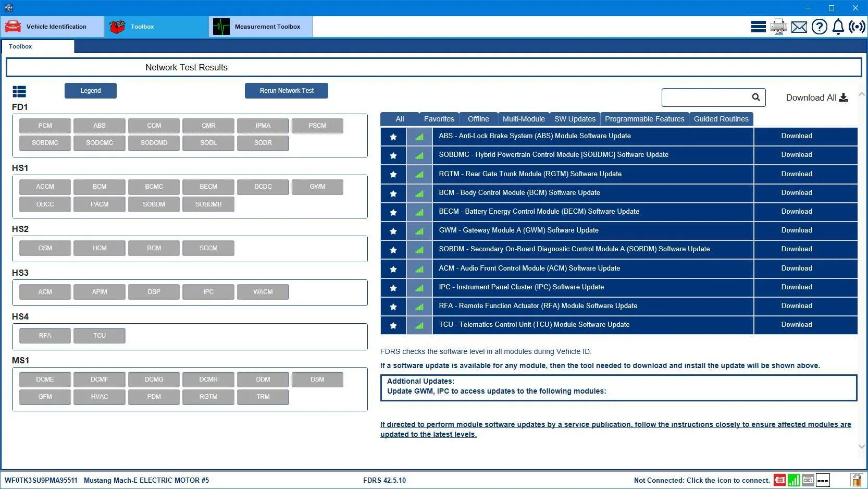The width and height of the screenshot is (868, 489).
Task: Click star for RGTM software update
Action: click(393, 174)
